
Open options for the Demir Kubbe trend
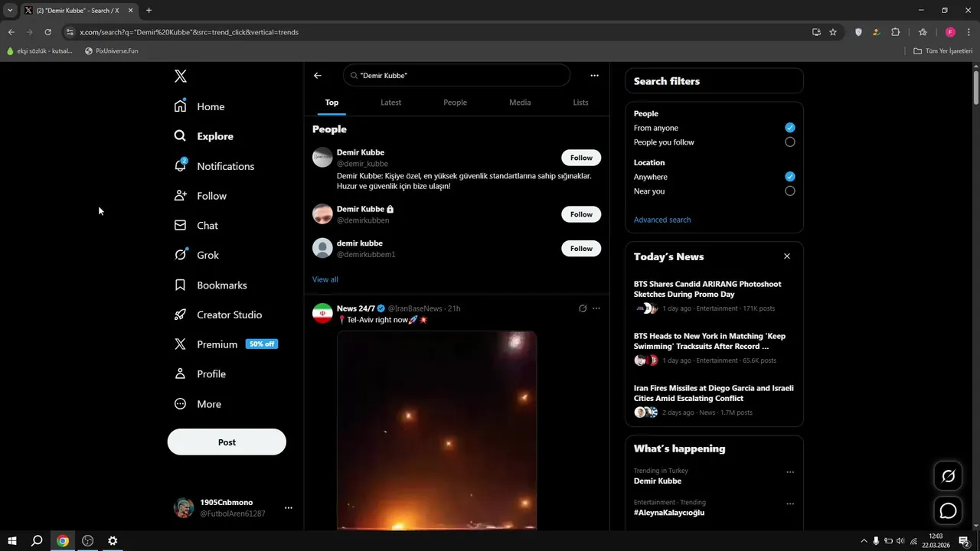(790, 472)
